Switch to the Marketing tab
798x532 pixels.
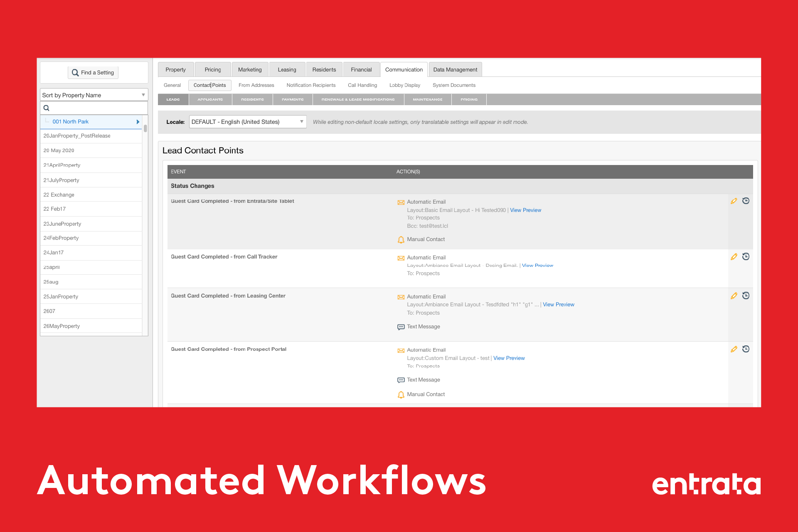click(x=250, y=70)
